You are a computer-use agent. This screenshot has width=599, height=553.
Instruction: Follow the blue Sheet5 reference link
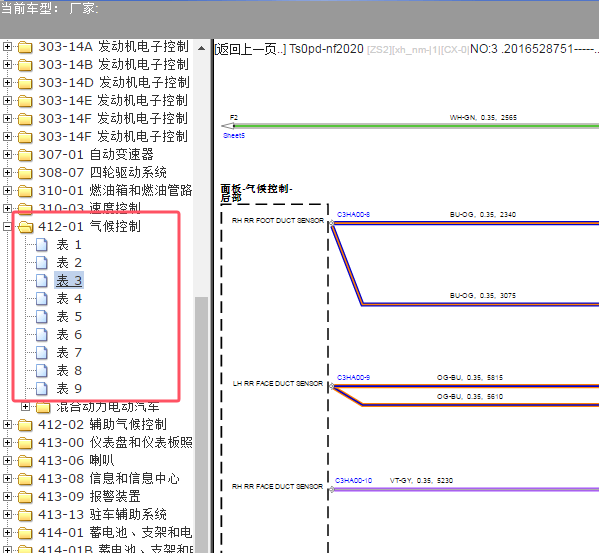pos(234,136)
